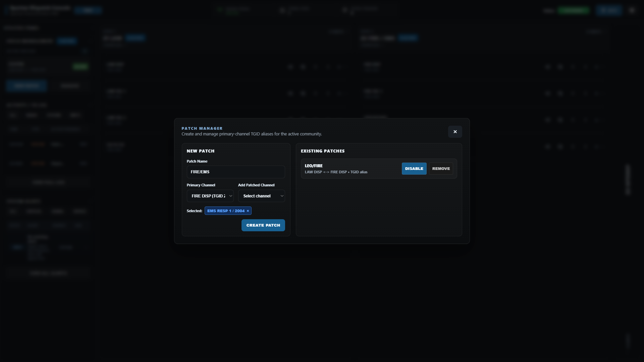Click the Existing Patches heading

[322, 151]
